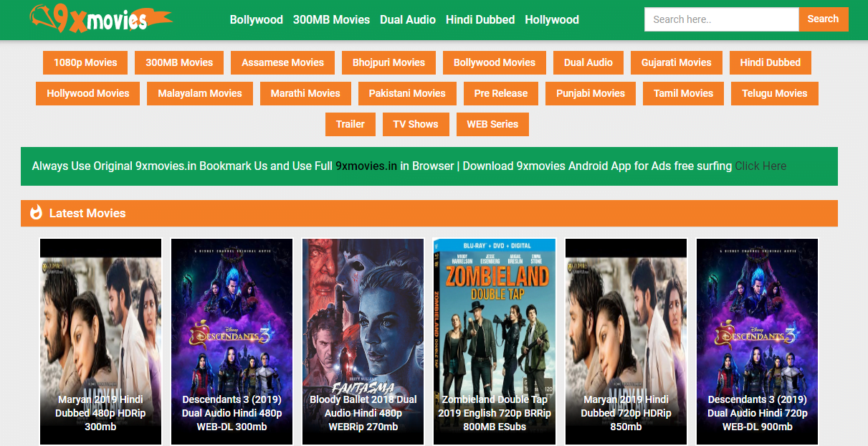The width and height of the screenshot is (868, 446).
Task: Browse Bhojpuri Movies category
Action: (388, 62)
